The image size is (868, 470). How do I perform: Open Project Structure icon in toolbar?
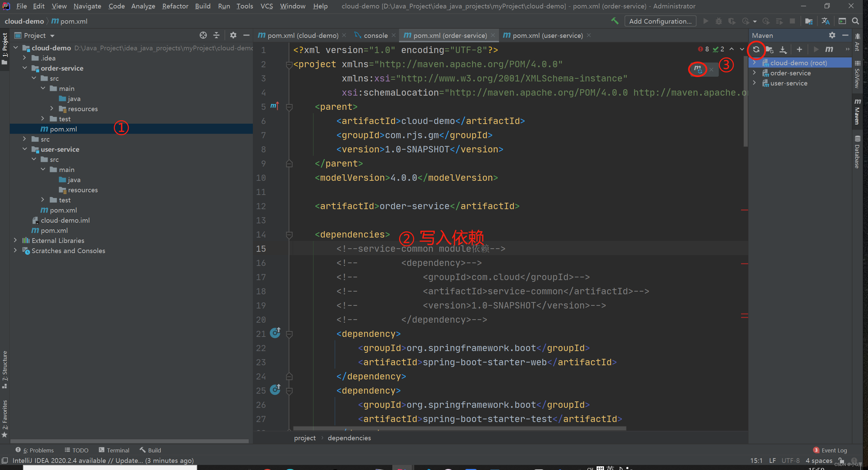point(809,21)
